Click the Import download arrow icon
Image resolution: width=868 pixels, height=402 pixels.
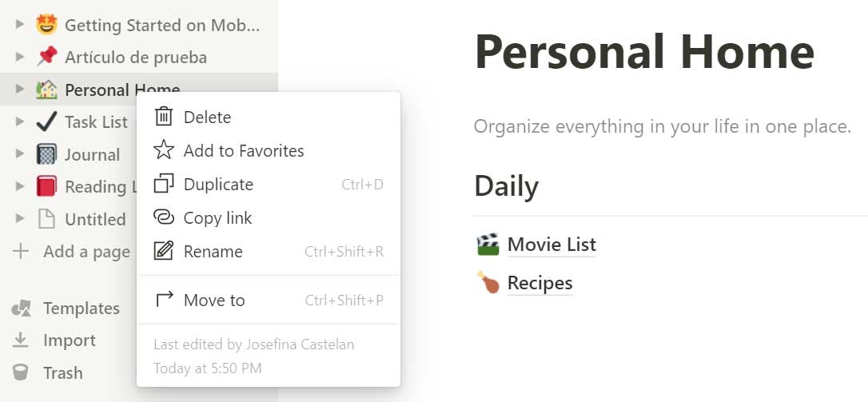[x=22, y=340]
